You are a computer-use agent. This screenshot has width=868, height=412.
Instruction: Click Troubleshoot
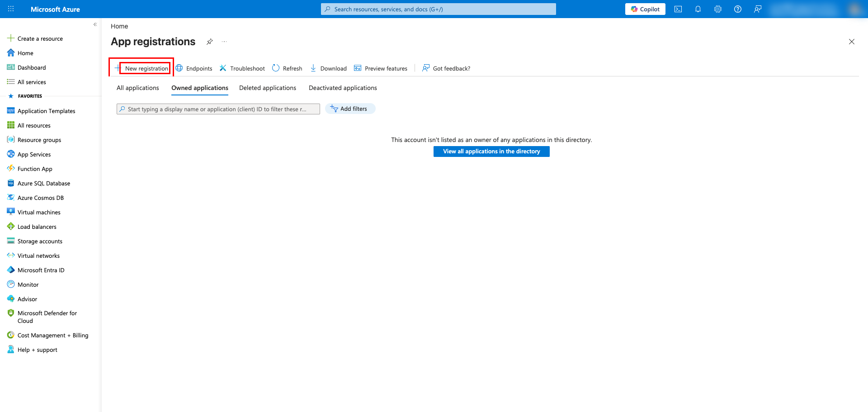(242, 68)
